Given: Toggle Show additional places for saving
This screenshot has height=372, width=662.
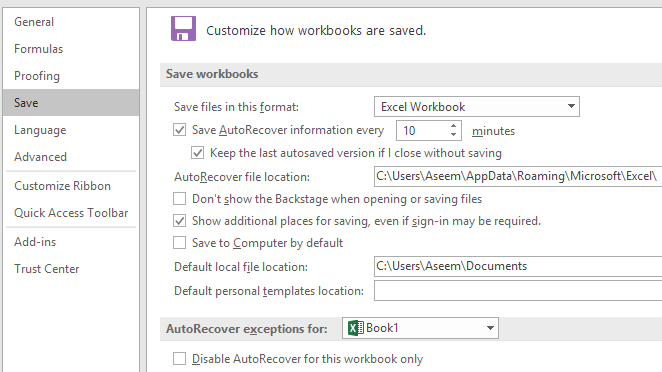Looking at the screenshot, I should point(179,220).
